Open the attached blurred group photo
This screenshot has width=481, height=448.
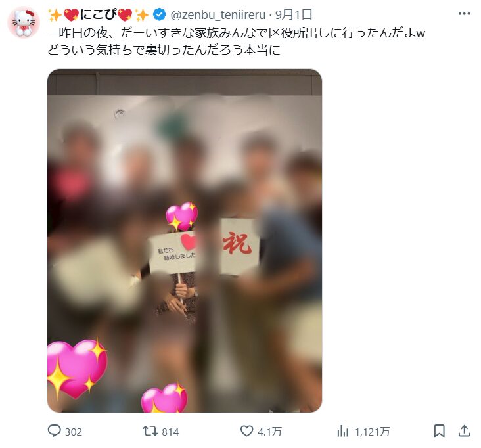(x=185, y=240)
